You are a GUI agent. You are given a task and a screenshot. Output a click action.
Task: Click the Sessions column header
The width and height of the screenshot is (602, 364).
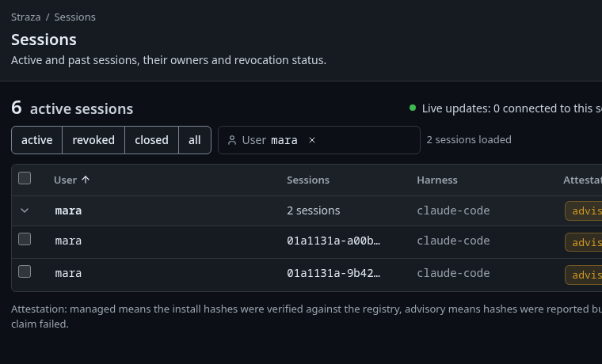[x=308, y=180]
